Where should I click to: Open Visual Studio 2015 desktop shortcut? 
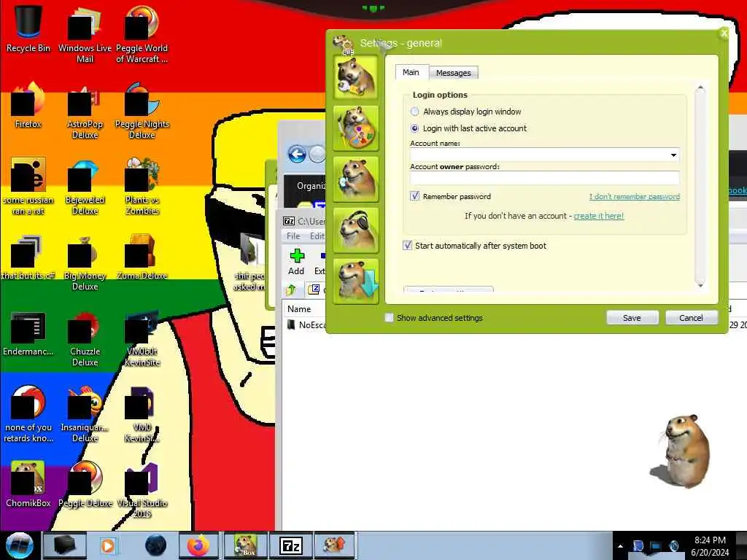(x=142, y=489)
